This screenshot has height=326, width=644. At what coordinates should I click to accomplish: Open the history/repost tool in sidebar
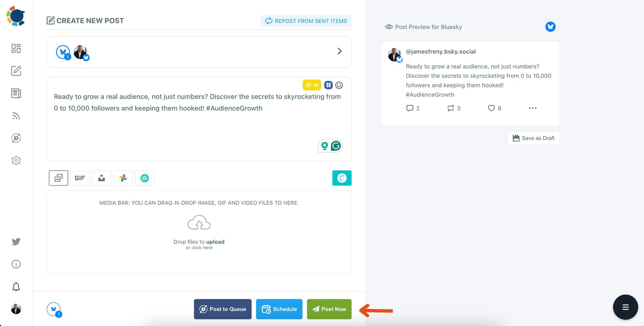(x=16, y=138)
